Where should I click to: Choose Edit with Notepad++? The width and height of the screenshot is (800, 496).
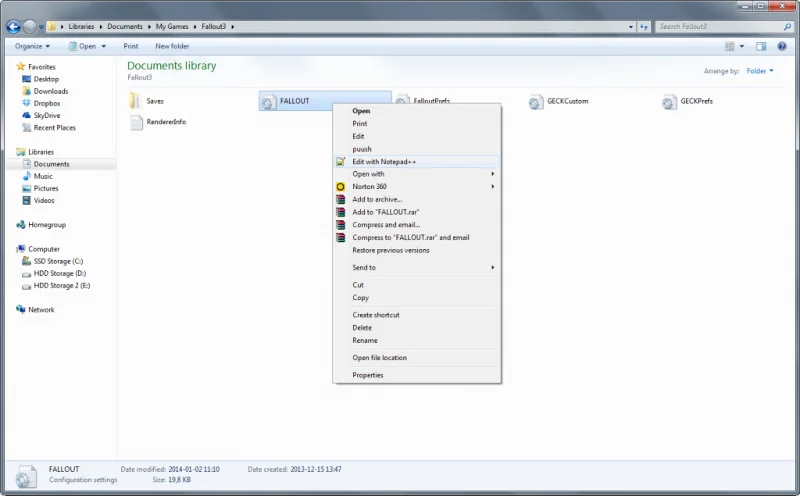(x=416, y=162)
